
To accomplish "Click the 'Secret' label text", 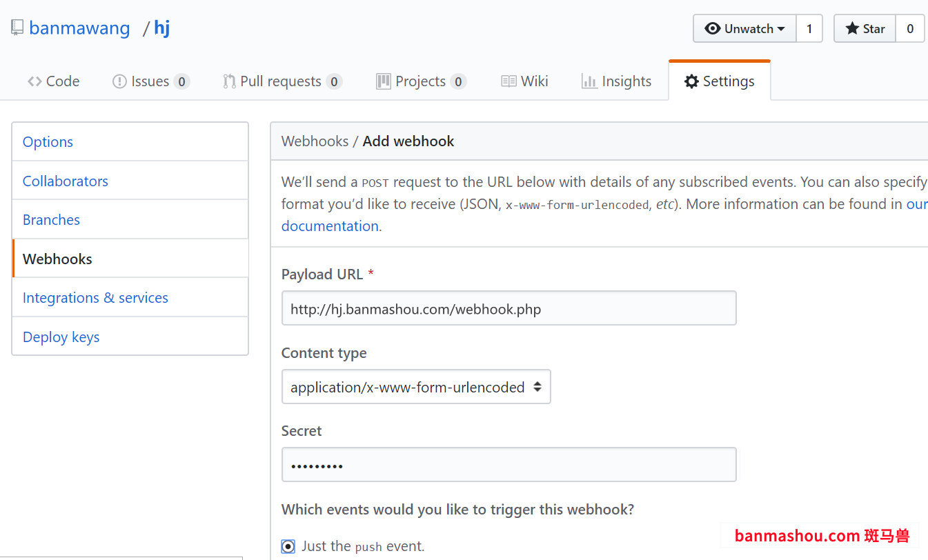I will (x=302, y=431).
